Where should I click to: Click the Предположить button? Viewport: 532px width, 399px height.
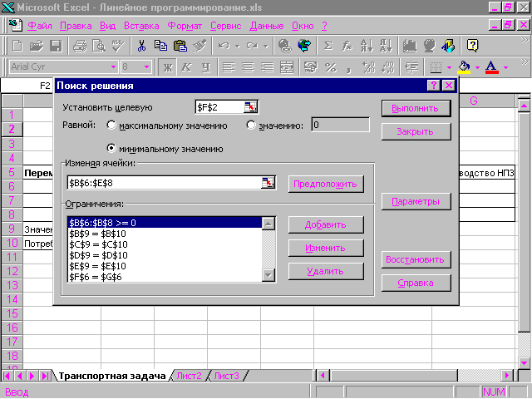[326, 184]
